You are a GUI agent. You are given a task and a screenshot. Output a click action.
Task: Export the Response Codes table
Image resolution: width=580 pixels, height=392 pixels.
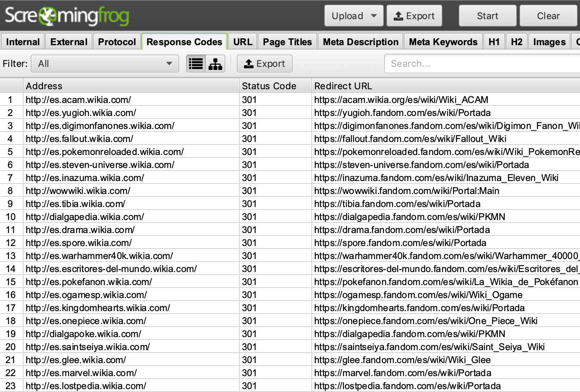click(264, 64)
